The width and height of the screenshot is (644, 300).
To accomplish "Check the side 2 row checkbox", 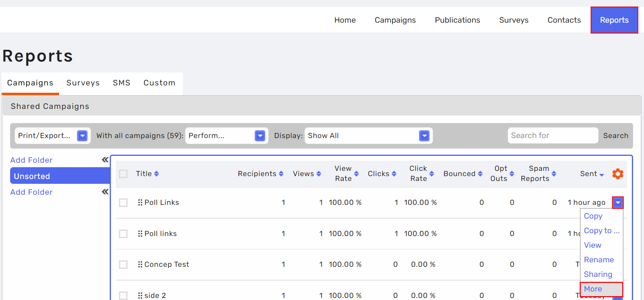I will tap(123, 296).
